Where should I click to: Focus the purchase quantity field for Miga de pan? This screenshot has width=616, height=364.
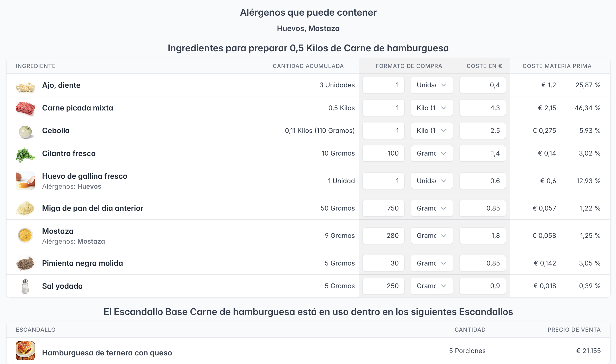(383, 208)
